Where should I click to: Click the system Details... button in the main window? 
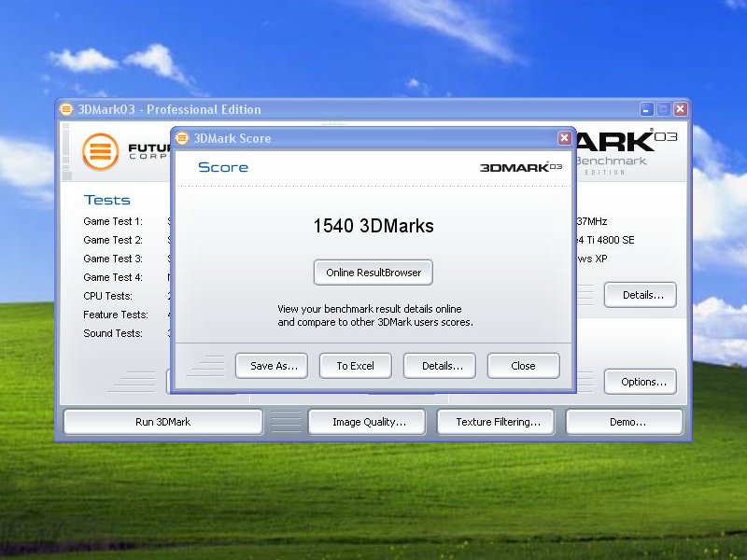pos(641,295)
